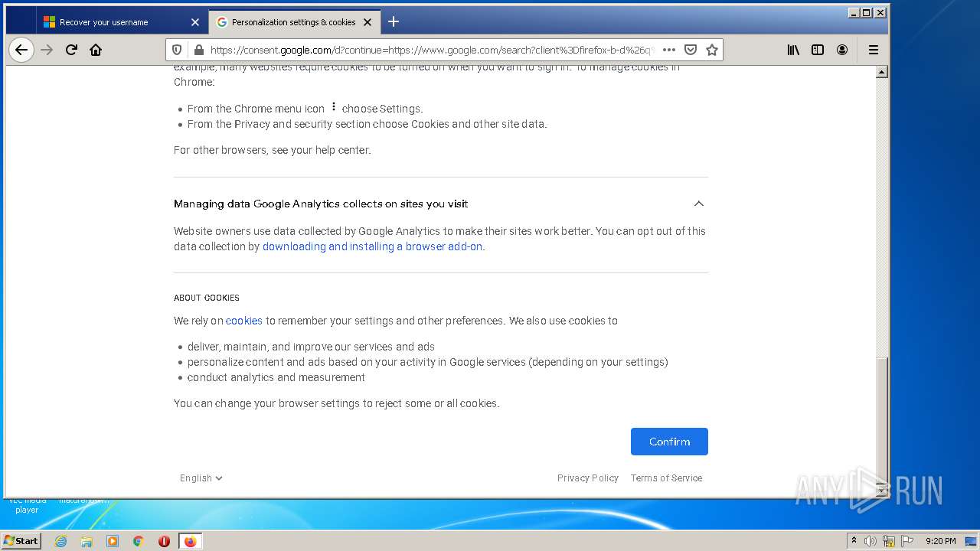Click the Show desktop button
The height and width of the screenshot is (551, 980).
pyautogui.click(x=972, y=541)
